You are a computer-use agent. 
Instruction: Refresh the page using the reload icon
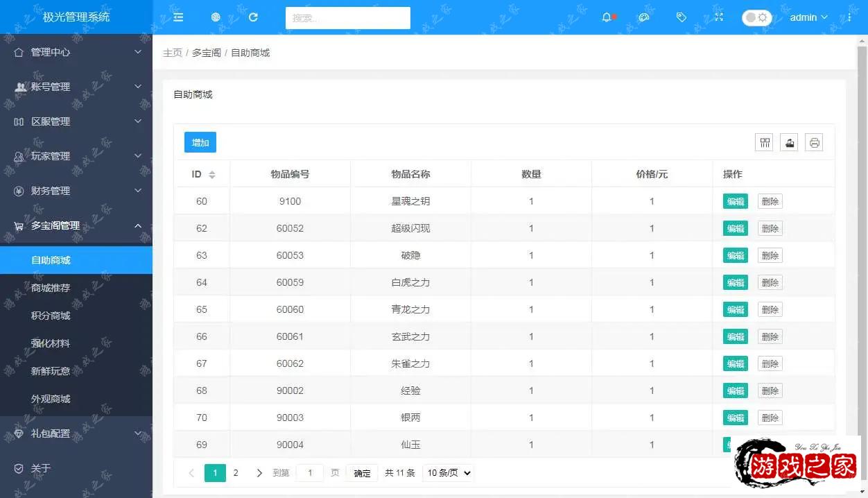tap(253, 17)
